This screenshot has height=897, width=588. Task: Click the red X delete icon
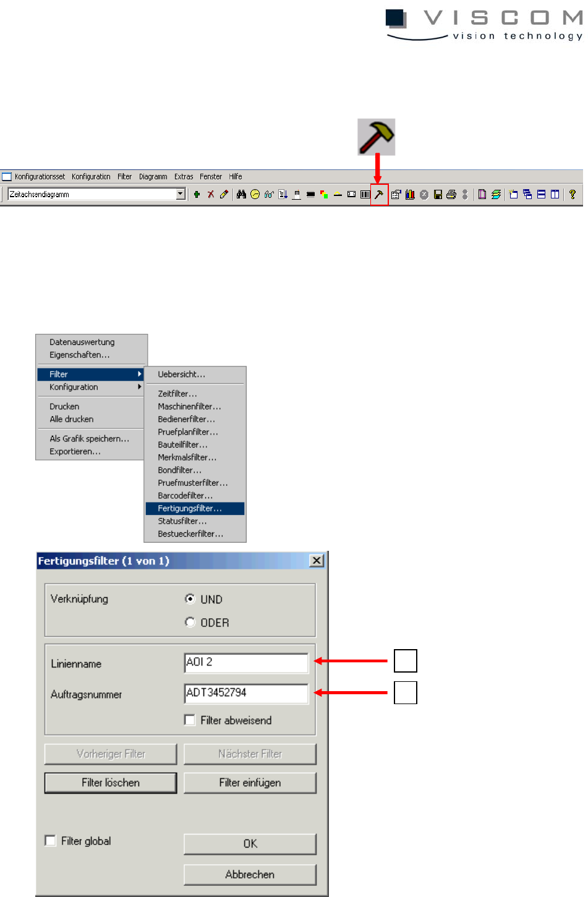[211, 194]
